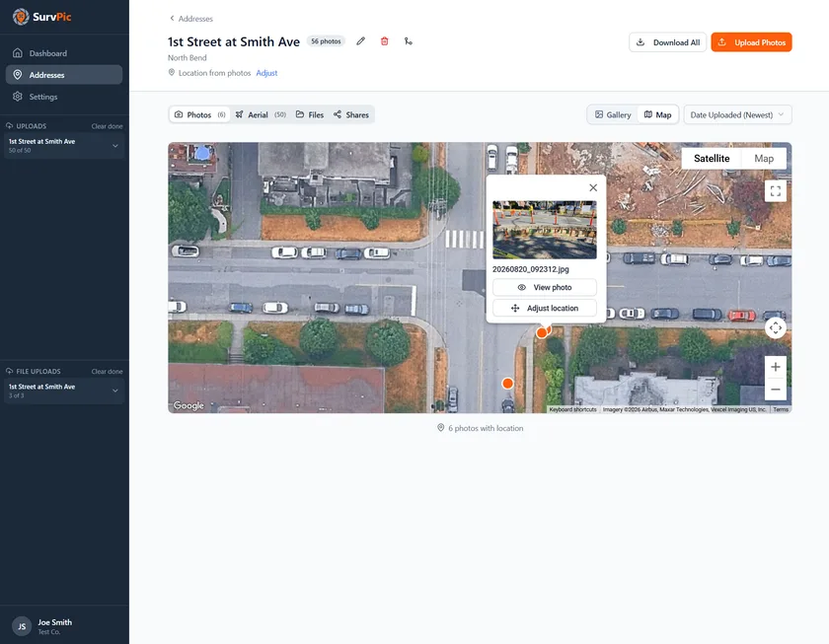Screen dimensions: 829x644
Task: Open Joe Smith user profile
Action: [x=64, y=626]
